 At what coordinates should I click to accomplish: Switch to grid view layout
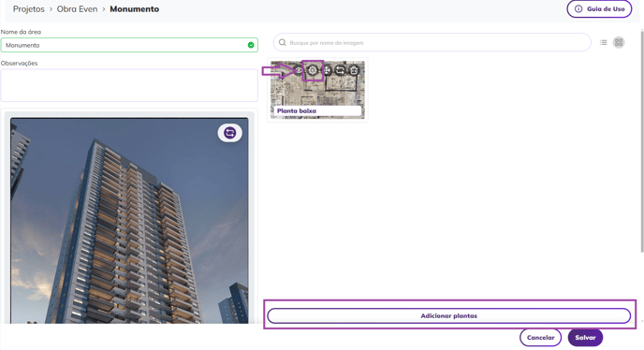pyautogui.click(x=619, y=42)
